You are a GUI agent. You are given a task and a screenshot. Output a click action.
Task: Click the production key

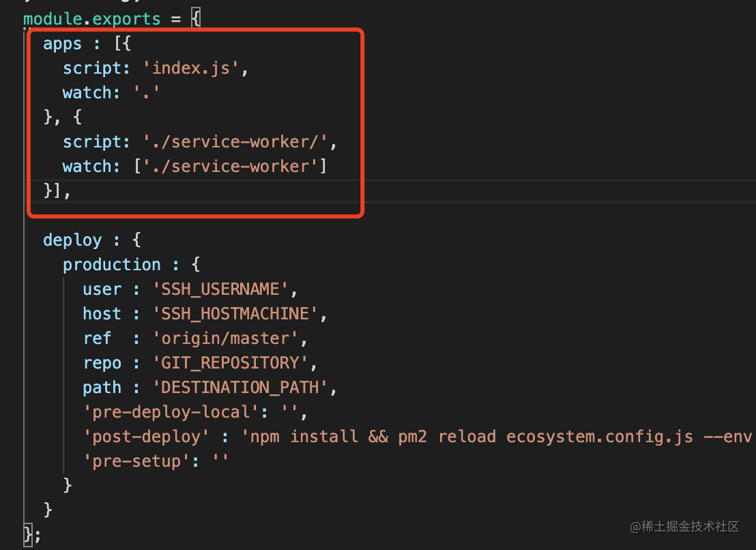point(112,265)
